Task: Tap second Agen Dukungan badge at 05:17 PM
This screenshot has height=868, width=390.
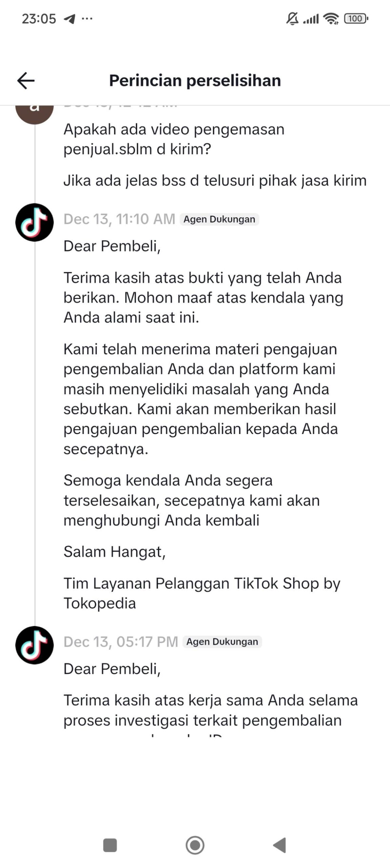Action: click(x=222, y=642)
